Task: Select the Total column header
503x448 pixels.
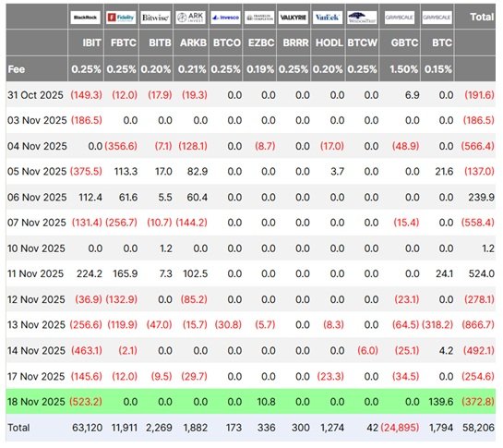Action: click(482, 17)
